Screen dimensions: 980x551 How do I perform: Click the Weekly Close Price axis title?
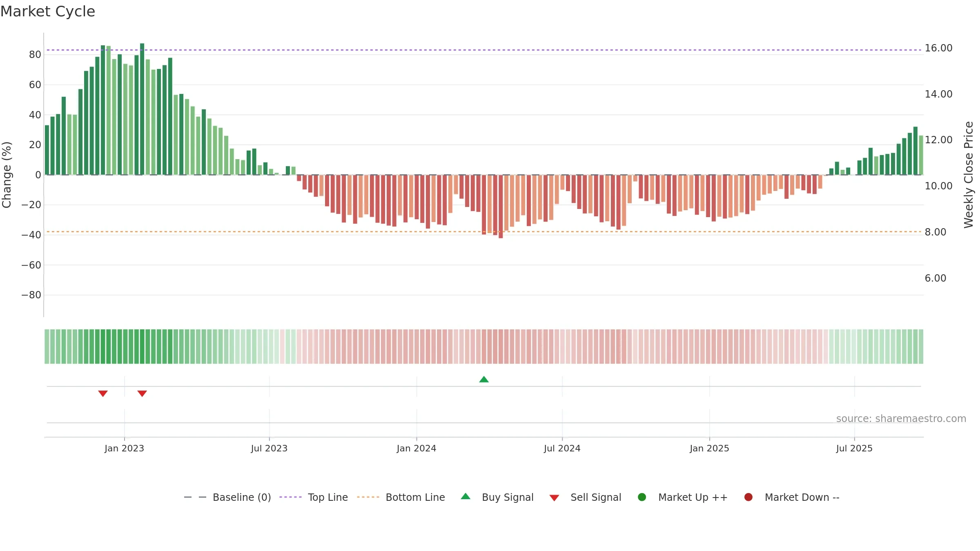pos(969,175)
